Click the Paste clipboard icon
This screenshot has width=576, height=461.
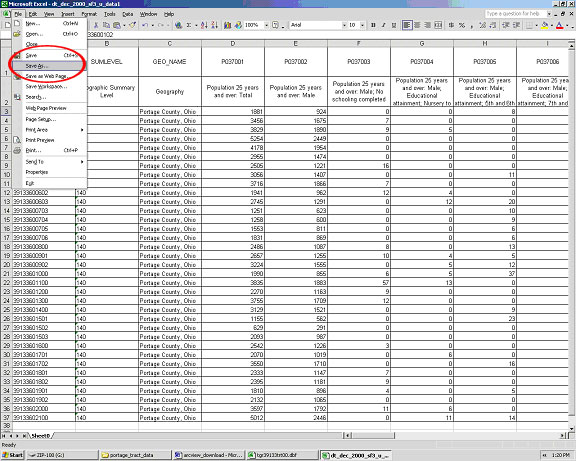[x=116, y=25]
